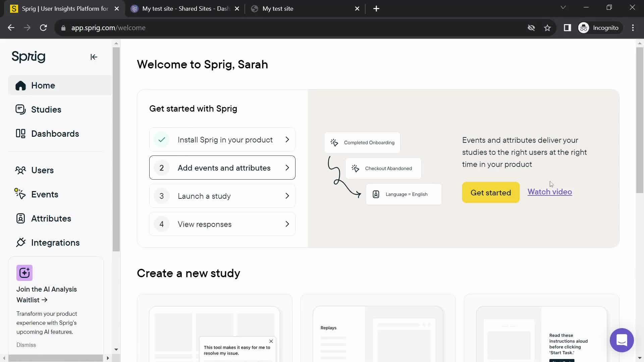
Task: Open Home in the sidebar
Action: 60,85
